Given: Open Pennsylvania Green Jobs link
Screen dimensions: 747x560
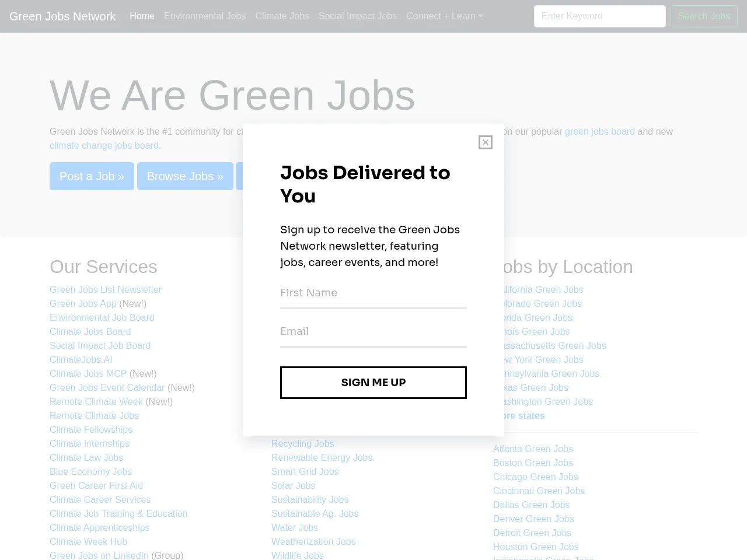Looking at the screenshot, I should pos(551,373).
